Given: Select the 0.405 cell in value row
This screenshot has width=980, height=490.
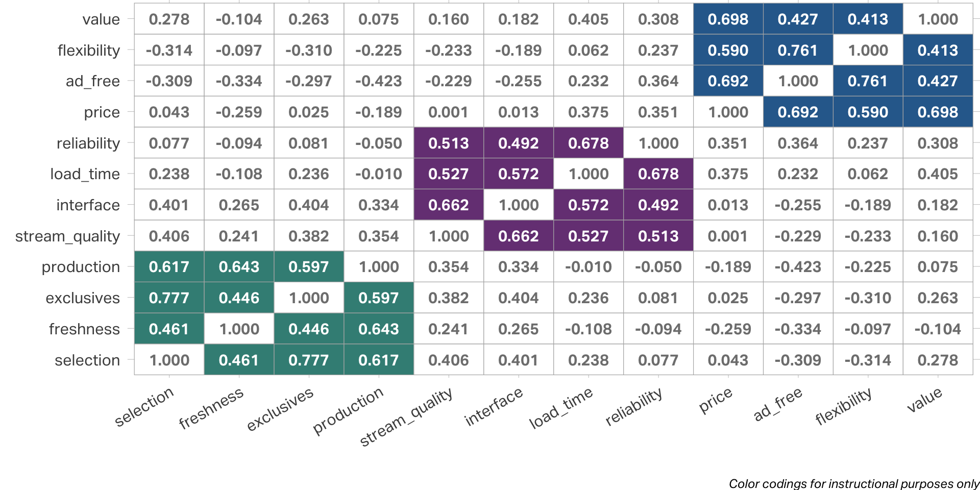Looking at the screenshot, I should (589, 19).
